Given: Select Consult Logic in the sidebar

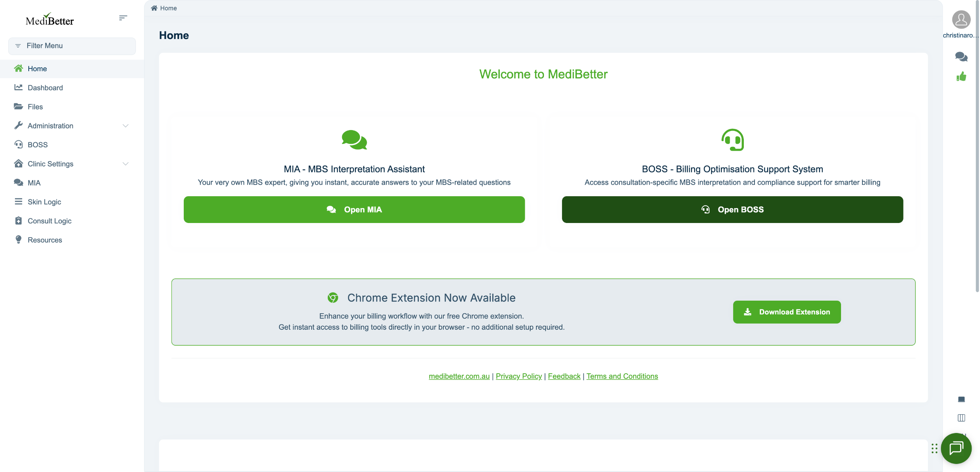Looking at the screenshot, I should point(49,221).
